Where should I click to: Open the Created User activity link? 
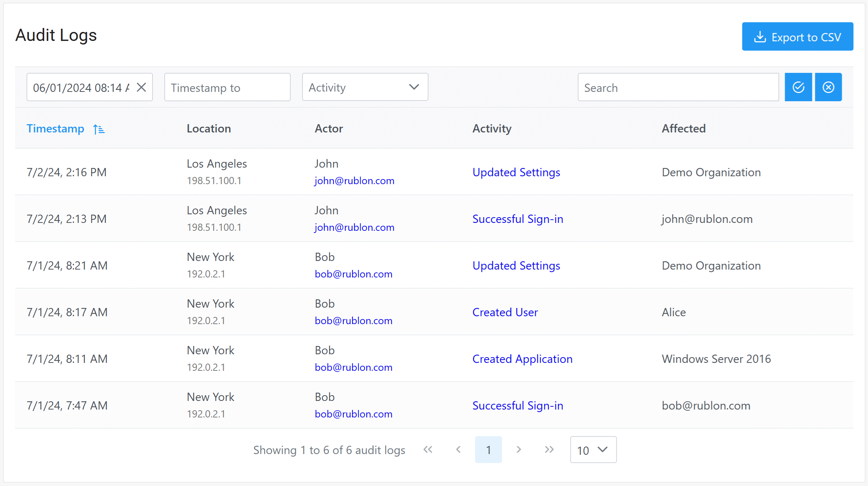coord(505,312)
